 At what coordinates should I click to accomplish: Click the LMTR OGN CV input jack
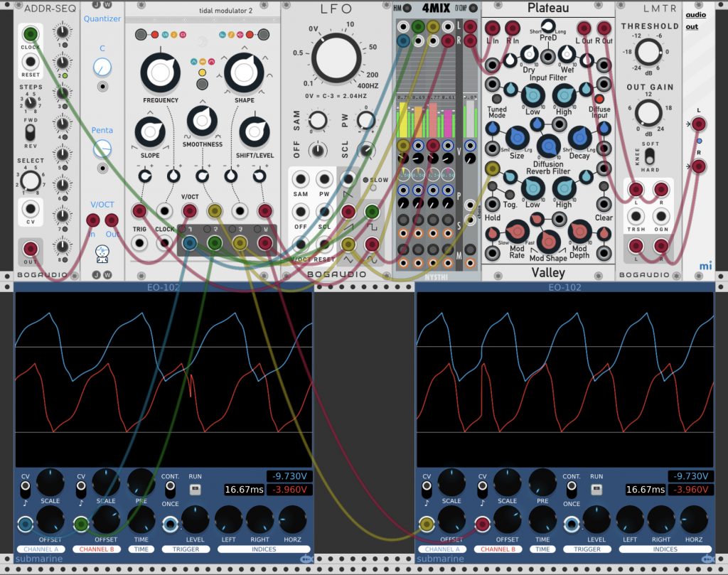coord(660,216)
